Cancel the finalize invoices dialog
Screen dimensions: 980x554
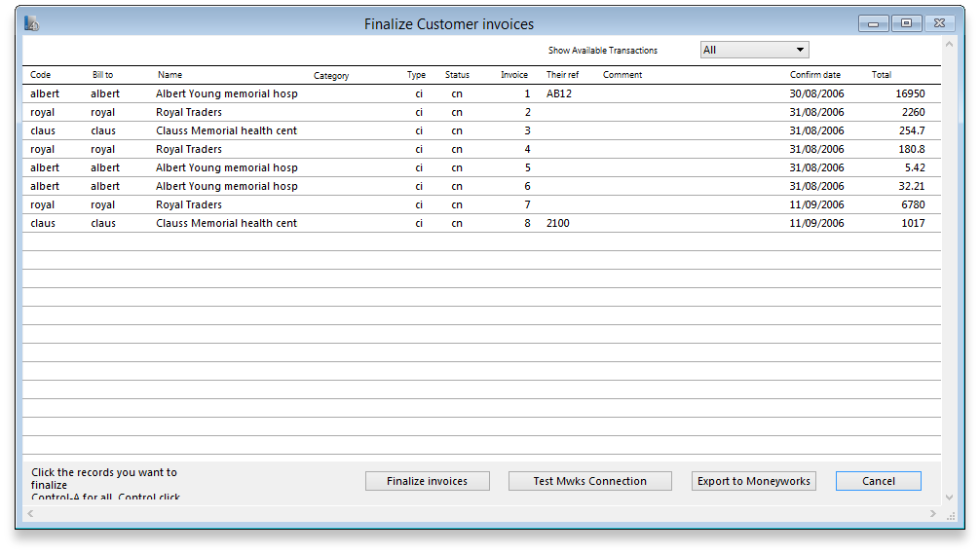click(x=878, y=481)
